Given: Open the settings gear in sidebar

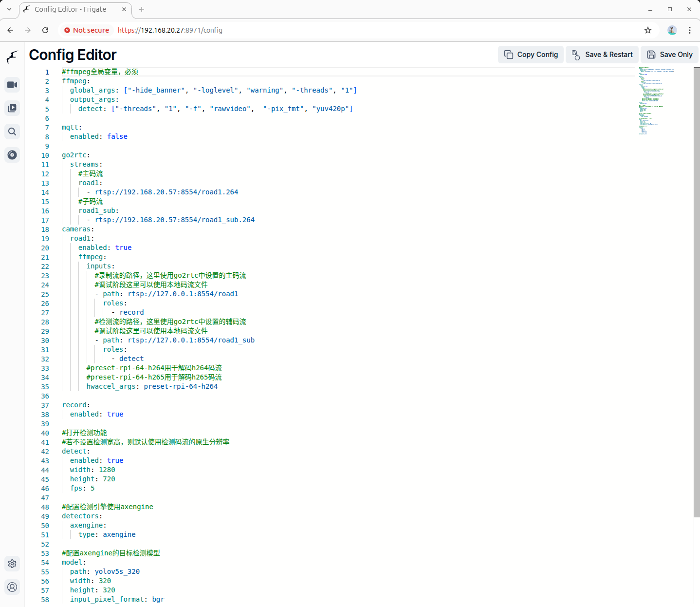Looking at the screenshot, I should coord(12,564).
